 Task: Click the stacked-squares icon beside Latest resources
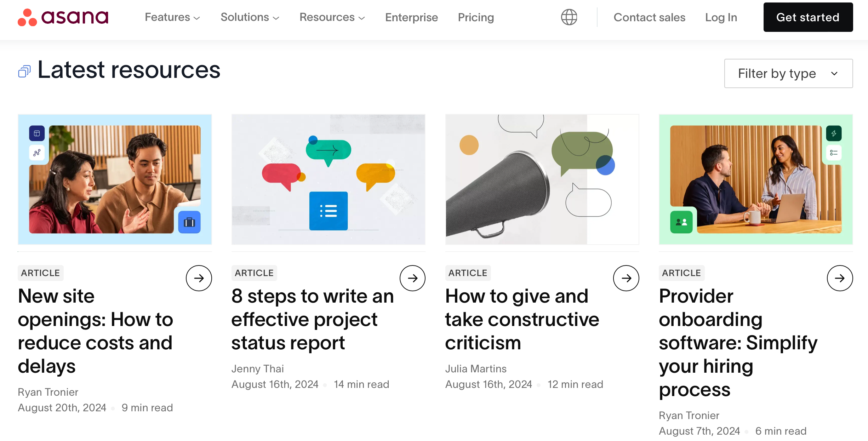(x=24, y=71)
